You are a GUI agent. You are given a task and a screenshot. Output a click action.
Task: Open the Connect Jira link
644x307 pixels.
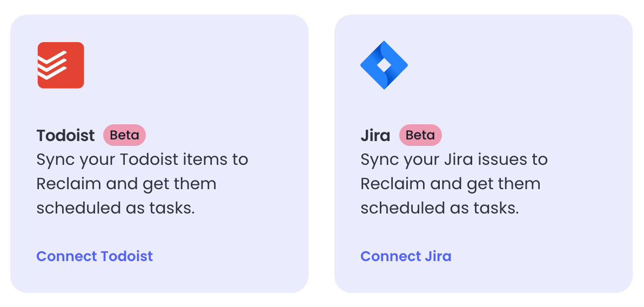tap(406, 256)
